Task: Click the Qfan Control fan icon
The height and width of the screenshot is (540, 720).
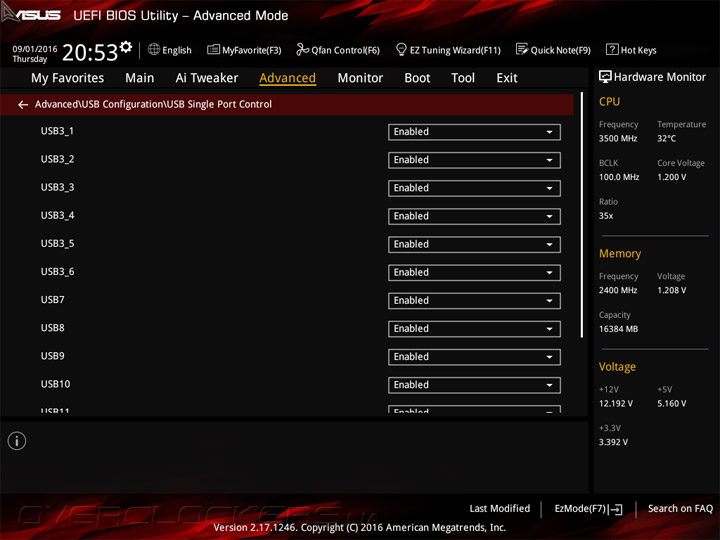Action: coord(302,49)
